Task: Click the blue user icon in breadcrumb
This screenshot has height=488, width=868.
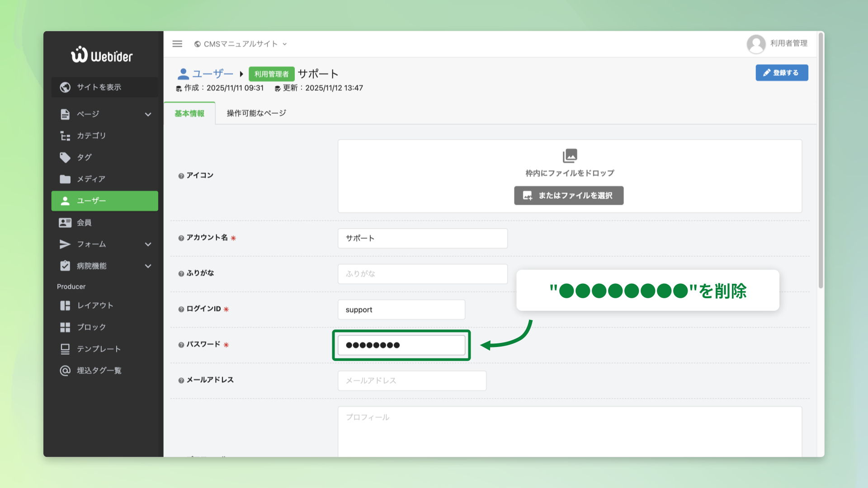Action: (183, 74)
